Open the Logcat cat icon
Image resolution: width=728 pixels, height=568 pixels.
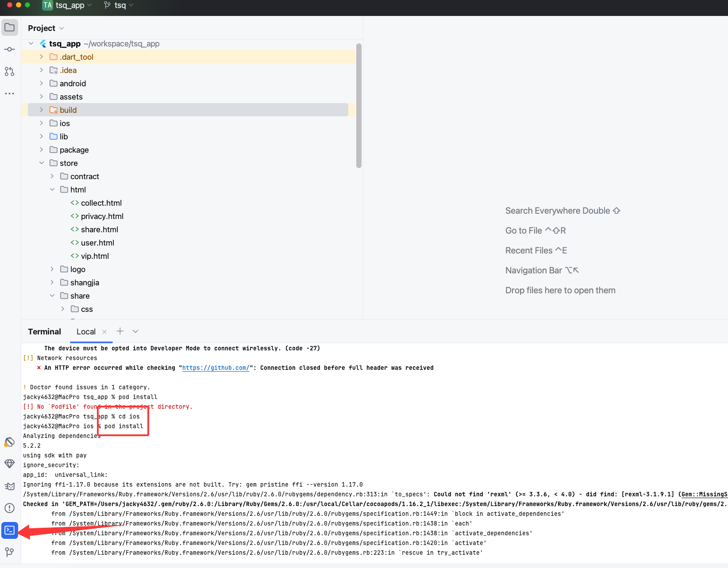(x=9, y=486)
